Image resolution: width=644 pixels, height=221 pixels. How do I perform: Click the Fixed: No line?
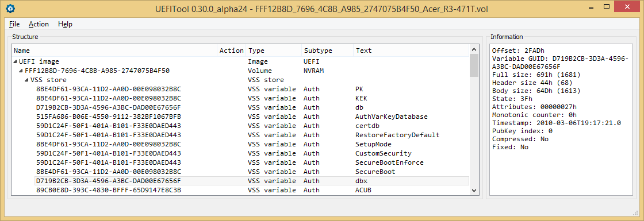(x=509, y=147)
